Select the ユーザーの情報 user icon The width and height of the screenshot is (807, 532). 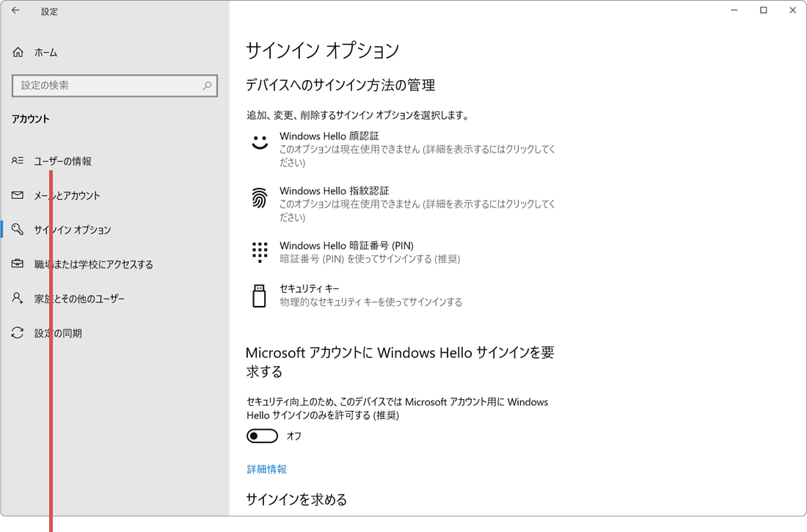point(17,161)
